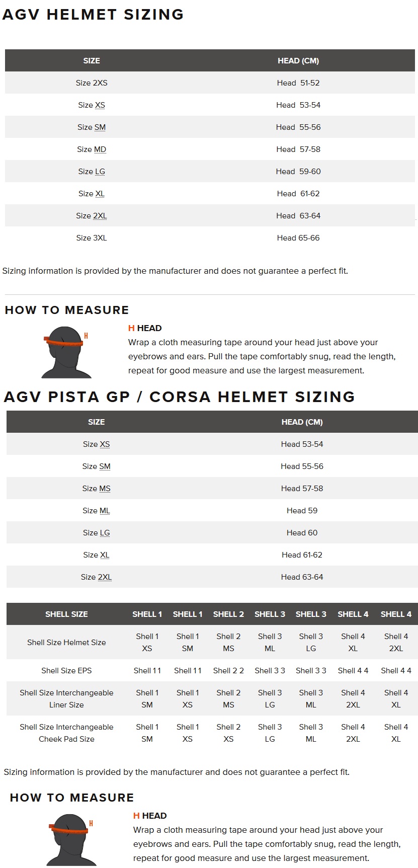Click HEAD (CM) header in Pista GP table
This screenshot has width=418, height=868.
click(302, 422)
